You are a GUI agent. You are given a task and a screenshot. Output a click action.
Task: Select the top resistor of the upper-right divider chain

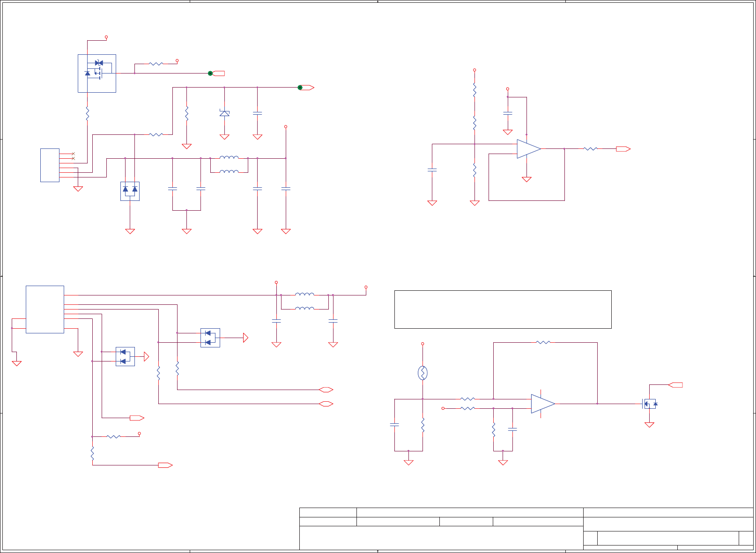(x=474, y=90)
